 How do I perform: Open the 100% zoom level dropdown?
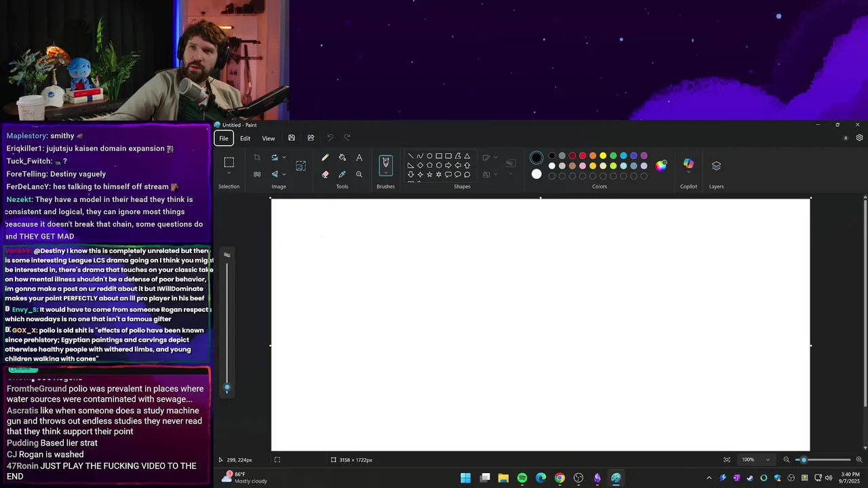coord(755,460)
